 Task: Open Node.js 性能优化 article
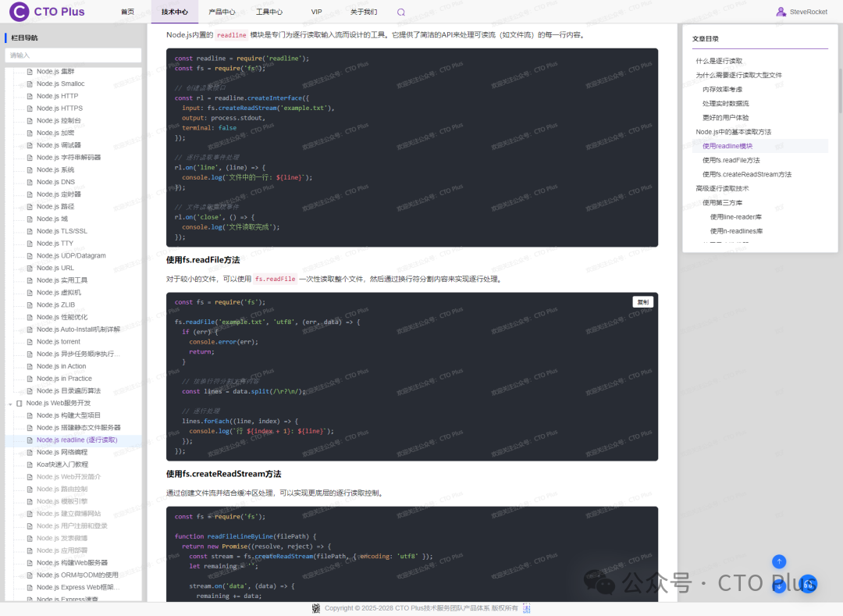62,317
